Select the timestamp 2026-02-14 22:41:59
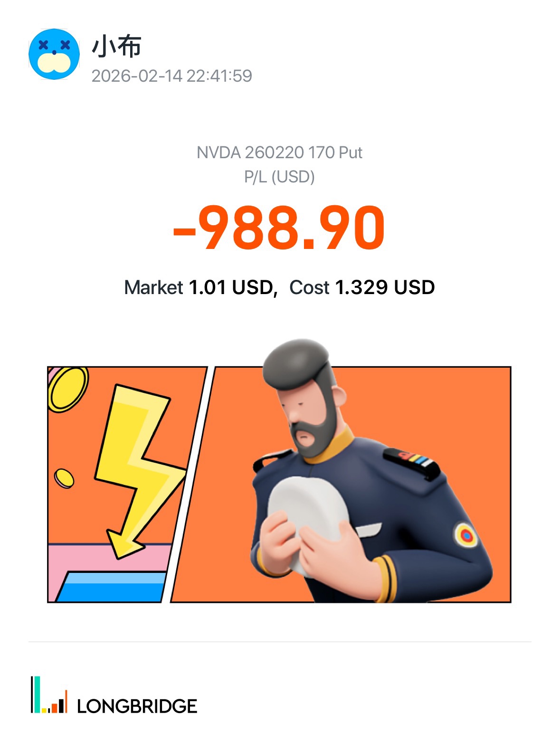Screen dimensions: 560x753 tap(171, 76)
